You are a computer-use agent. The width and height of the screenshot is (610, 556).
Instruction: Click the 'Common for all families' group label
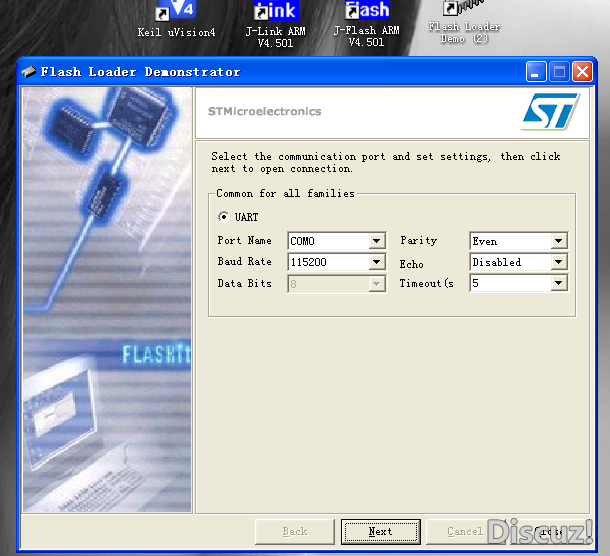point(285,193)
